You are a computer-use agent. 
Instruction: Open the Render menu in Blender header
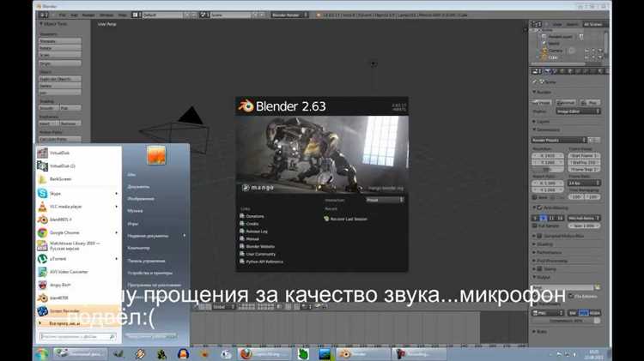[x=88, y=15]
